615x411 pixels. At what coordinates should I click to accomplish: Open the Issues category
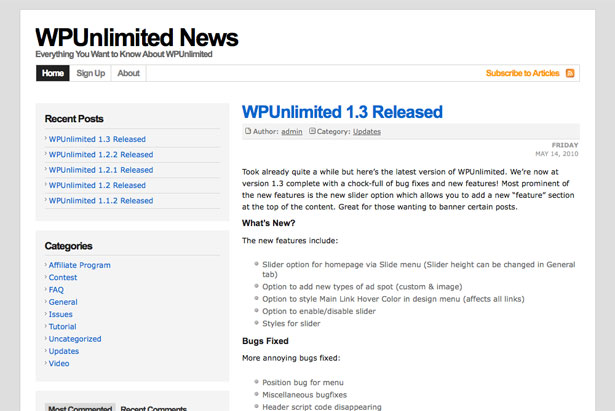[60, 314]
